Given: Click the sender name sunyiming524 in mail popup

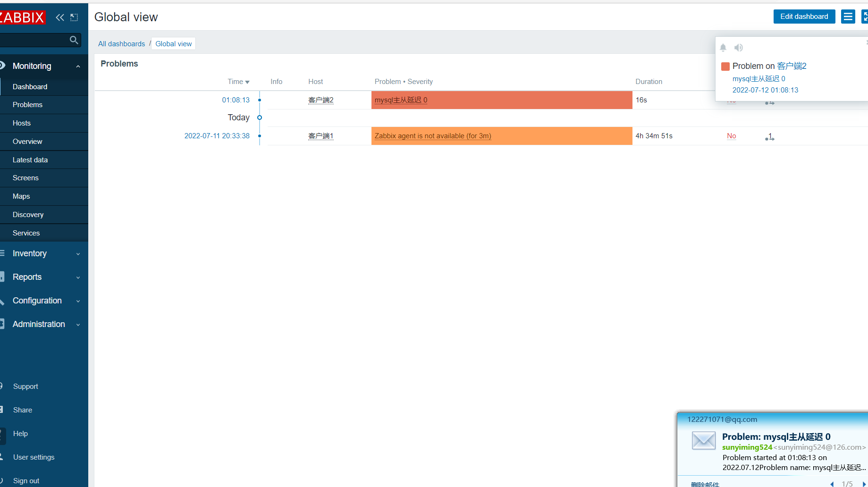Looking at the screenshot, I should coord(747,447).
